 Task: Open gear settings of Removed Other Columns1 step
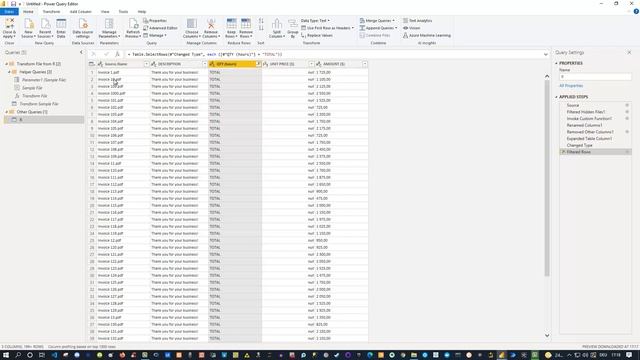(627, 132)
